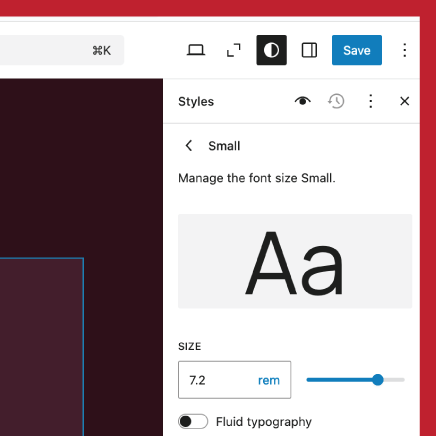Open the Styles panel more-actions menu

coord(371,101)
